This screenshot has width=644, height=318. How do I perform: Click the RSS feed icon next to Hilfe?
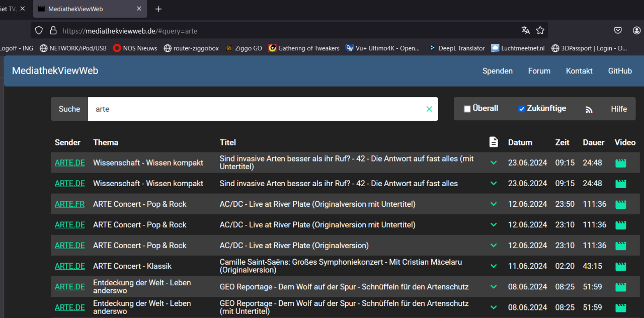[x=589, y=109]
